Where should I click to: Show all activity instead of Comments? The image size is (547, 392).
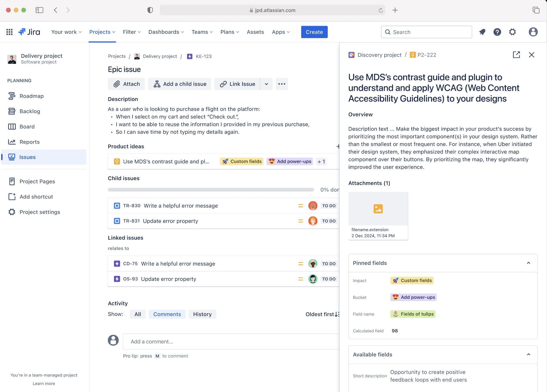click(x=138, y=314)
